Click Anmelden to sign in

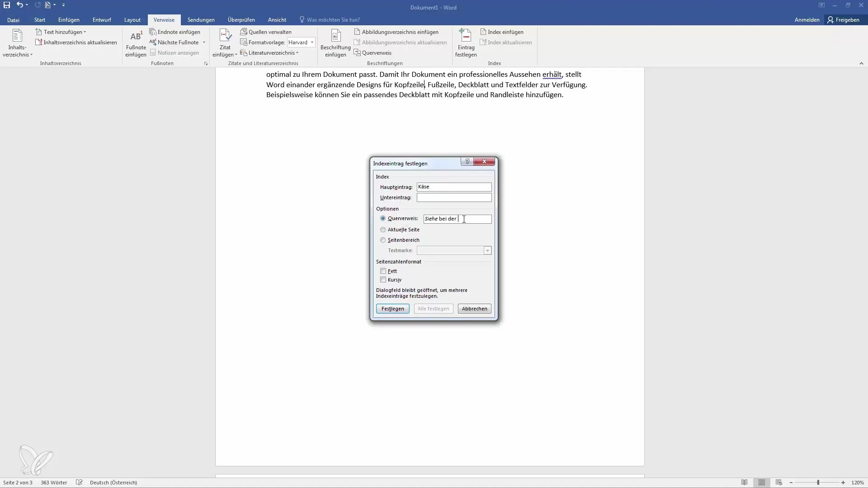pos(807,20)
